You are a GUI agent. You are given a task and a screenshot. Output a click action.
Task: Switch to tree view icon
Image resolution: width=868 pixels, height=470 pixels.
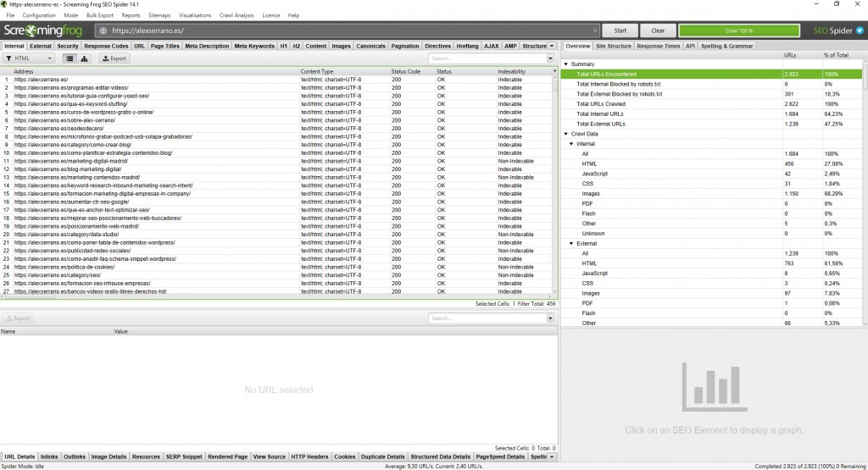tap(84, 58)
